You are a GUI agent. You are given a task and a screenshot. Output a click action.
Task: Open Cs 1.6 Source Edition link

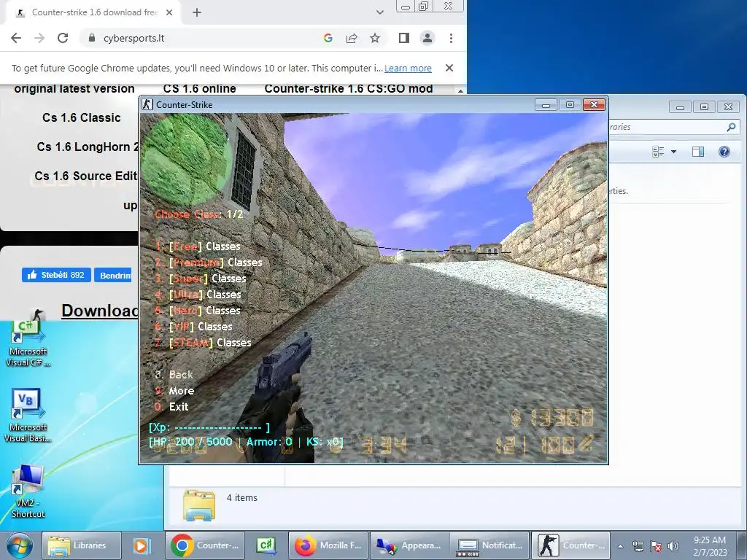[x=86, y=176]
